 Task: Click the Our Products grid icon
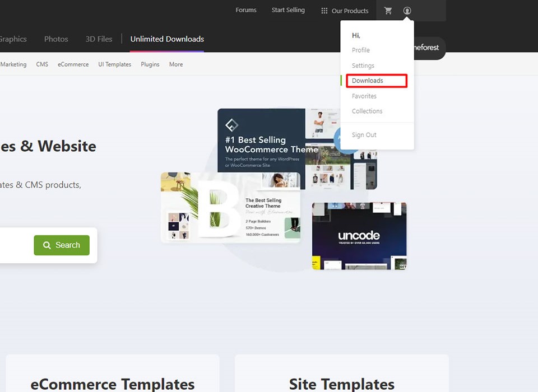click(x=324, y=11)
